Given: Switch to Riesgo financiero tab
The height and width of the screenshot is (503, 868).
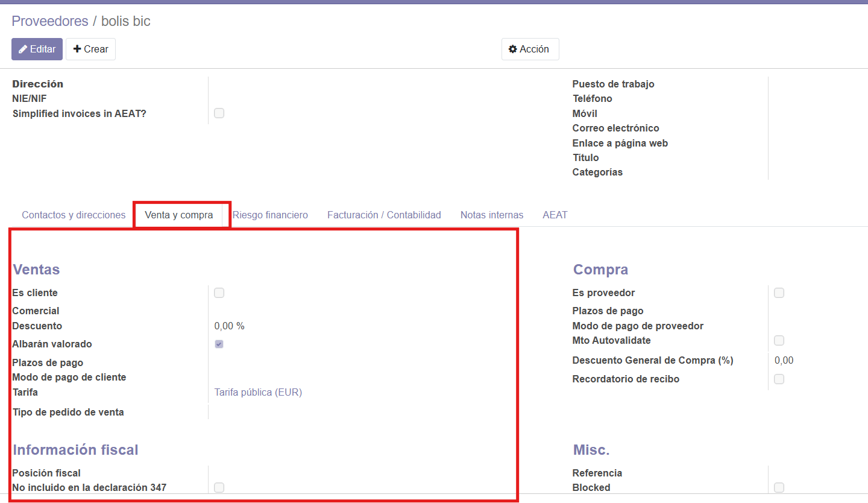Looking at the screenshot, I should 270,215.
